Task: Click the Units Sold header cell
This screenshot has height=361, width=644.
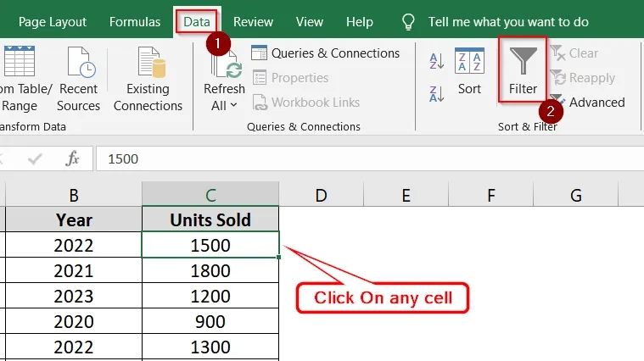Action: point(210,219)
